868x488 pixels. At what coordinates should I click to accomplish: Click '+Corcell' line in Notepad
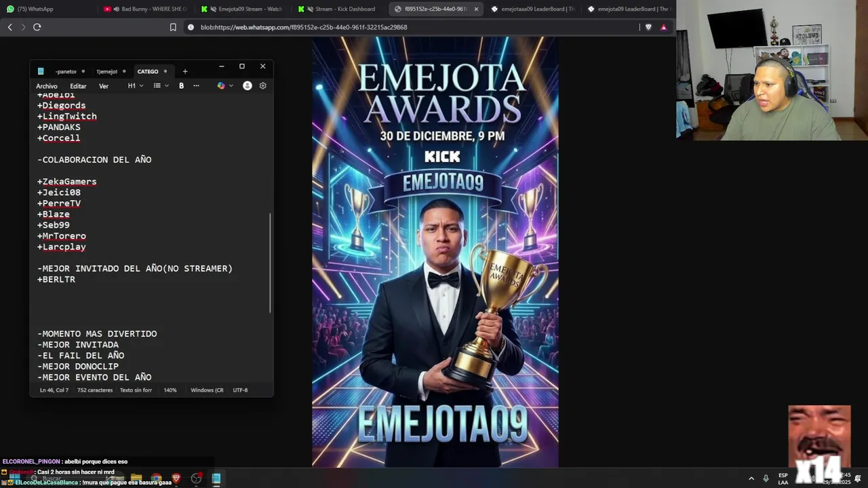(x=58, y=138)
